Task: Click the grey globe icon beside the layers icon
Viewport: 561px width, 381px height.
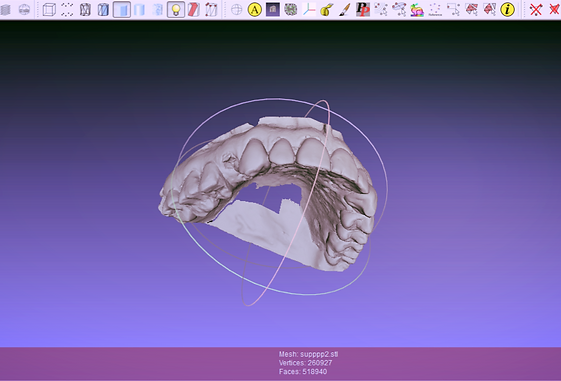Action: tap(24, 10)
